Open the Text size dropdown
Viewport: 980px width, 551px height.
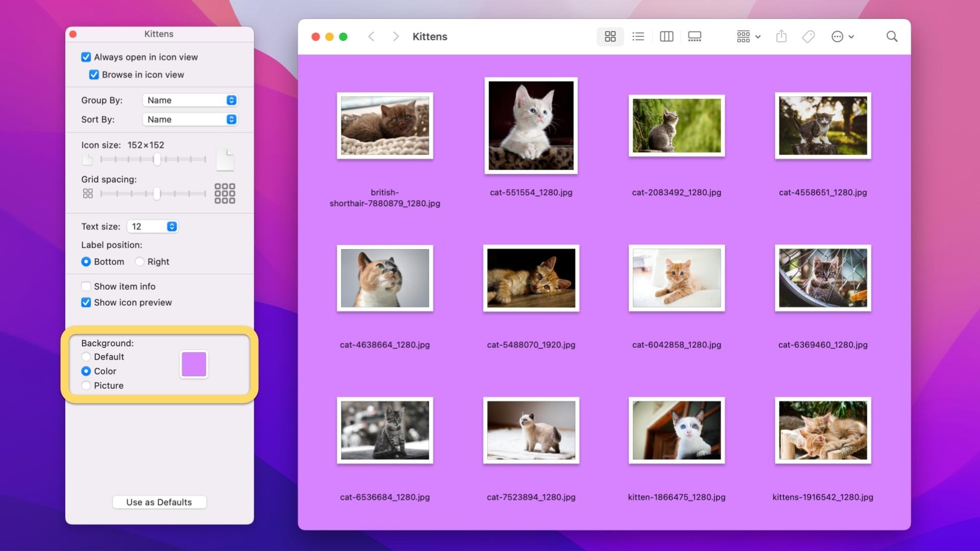pyautogui.click(x=152, y=227)
